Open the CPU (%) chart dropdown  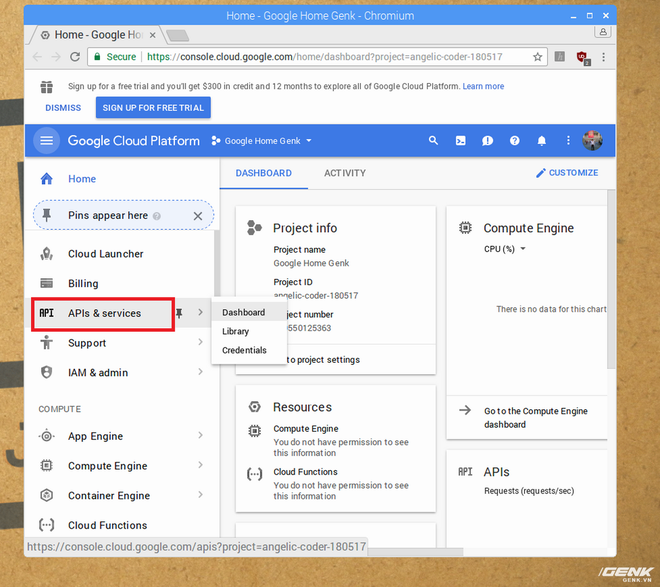(505, 249)
